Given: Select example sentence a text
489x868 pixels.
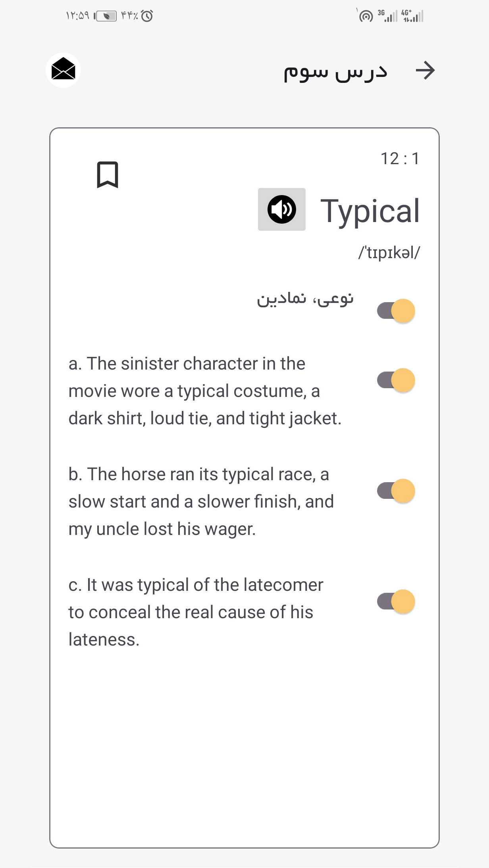Looking at the screenshot, I should pyautogui.click(x=205, y=391).
